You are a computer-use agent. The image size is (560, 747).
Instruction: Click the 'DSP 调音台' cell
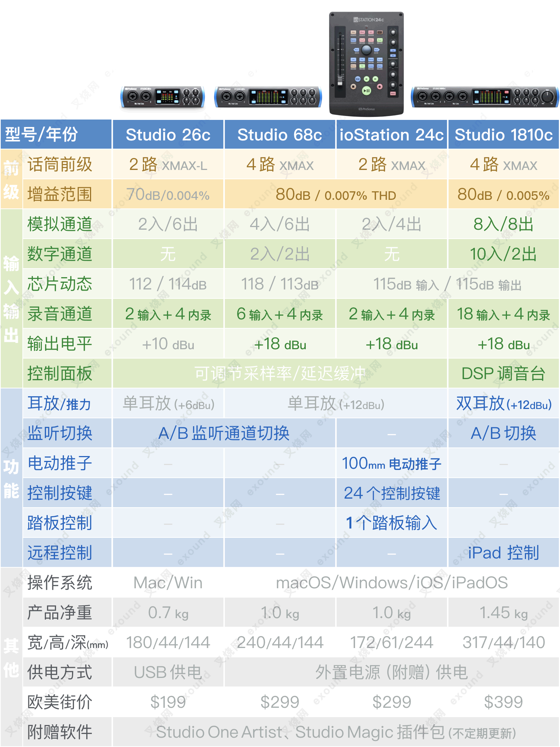504,373
